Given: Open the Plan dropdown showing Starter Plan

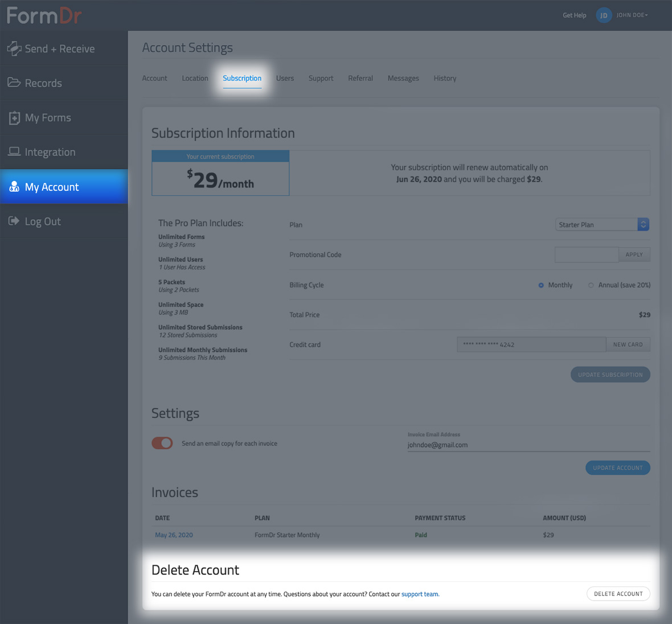Looking at the screenshot, I should pyautogui.click(x=595, y=224).
